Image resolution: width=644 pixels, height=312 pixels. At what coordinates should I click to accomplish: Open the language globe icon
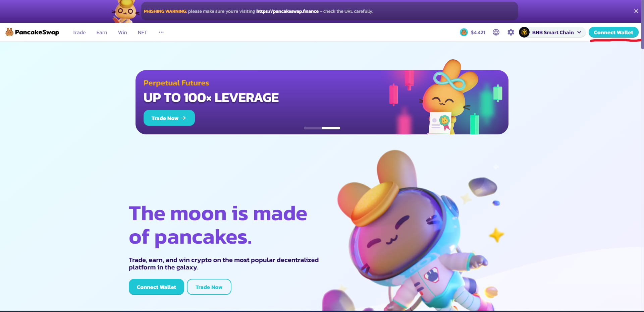pos(496,32)
